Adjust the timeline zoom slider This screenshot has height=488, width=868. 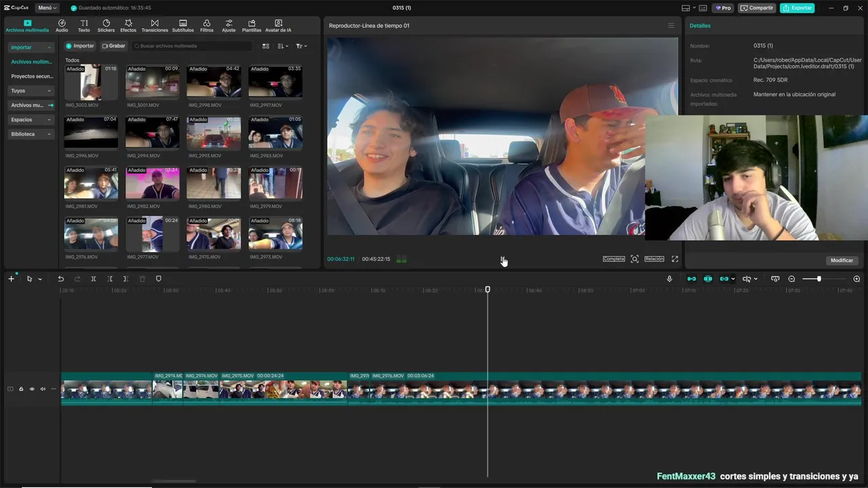(x=819, y=279)
